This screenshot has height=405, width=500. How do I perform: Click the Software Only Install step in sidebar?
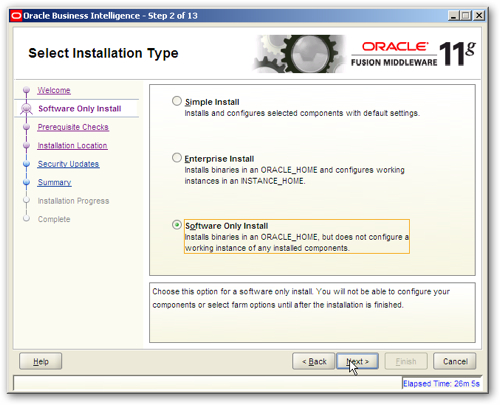tap(80, 109)
